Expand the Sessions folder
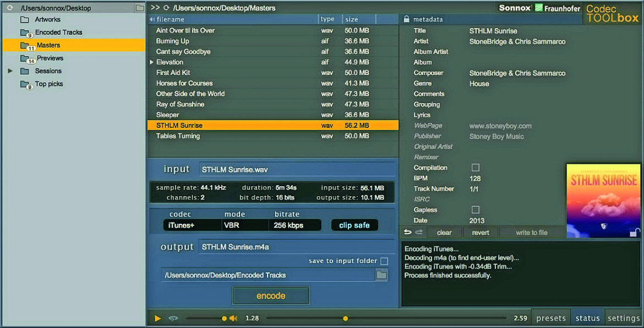The height and width of the screenshot is (328, 644). click(x=10, y=71)
